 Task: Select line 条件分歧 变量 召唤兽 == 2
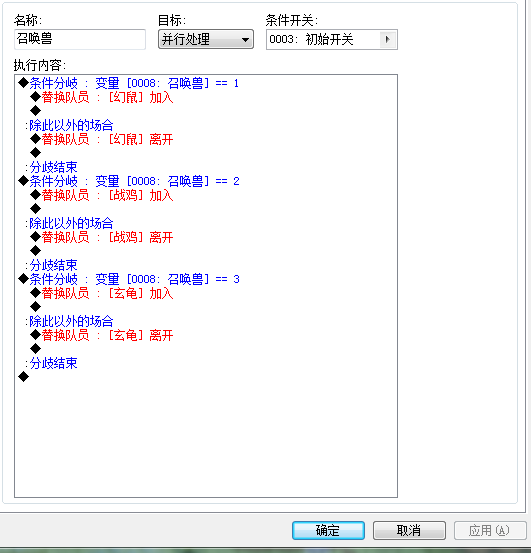[129, 181]
